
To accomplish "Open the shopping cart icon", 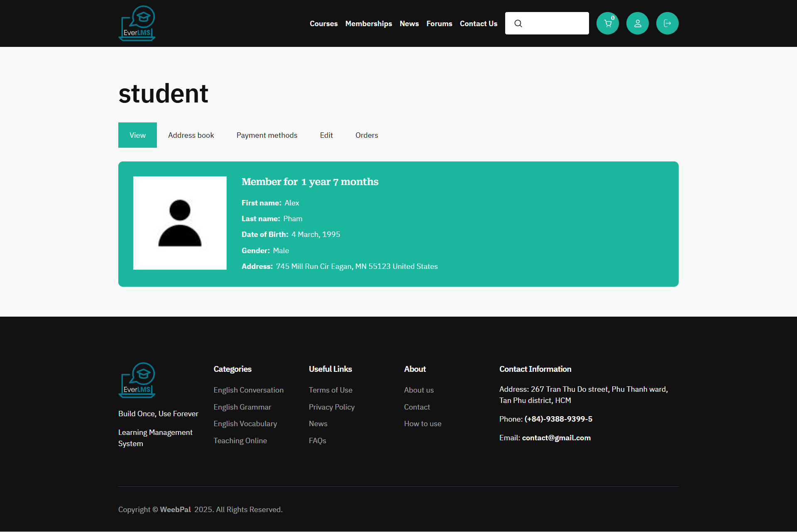I will point(607,24).
